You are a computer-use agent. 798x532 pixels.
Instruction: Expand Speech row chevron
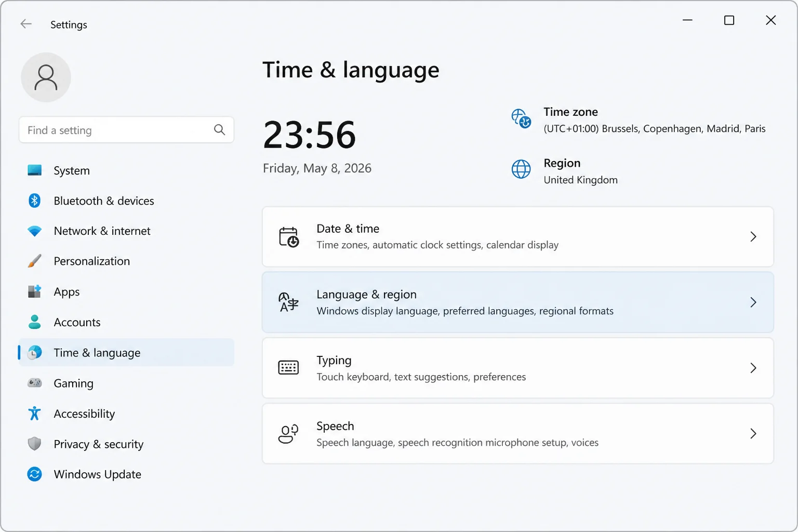tap(753, 434)
